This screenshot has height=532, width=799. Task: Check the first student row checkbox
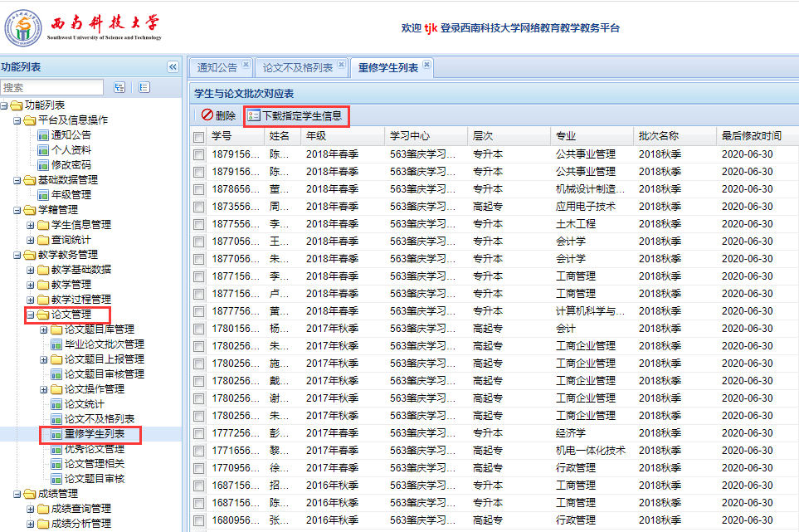(x=199, y=154)
